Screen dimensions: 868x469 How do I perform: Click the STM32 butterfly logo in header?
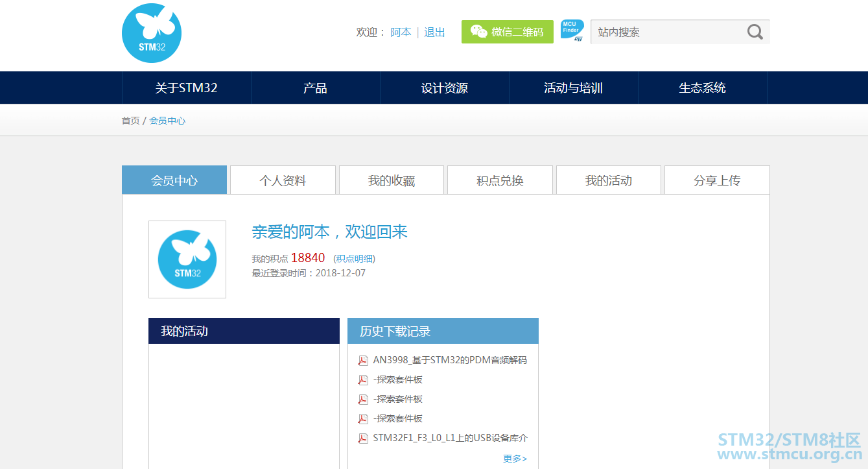pyautogui.click(x=152, y=33)
